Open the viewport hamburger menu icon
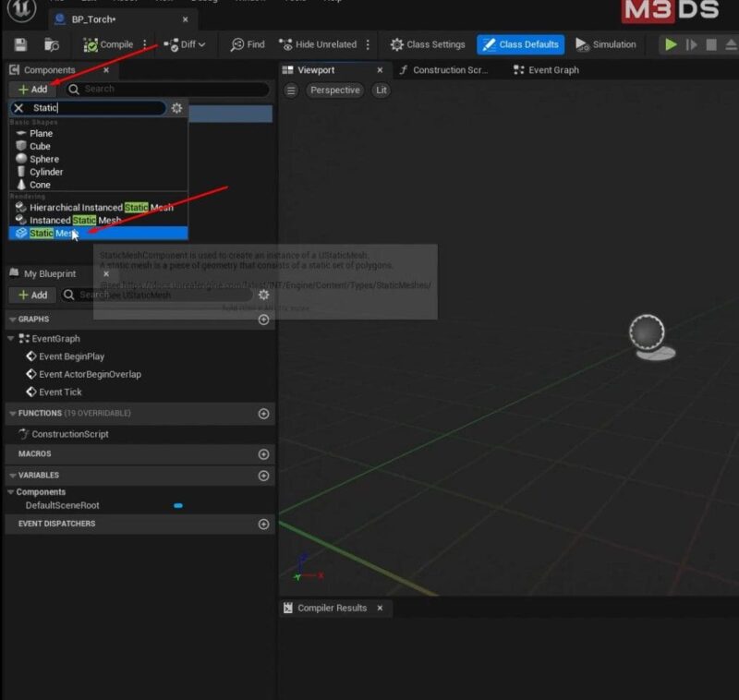Image resolution: width=739 pixels, height=700 pixels. click(x=293, y=90)
